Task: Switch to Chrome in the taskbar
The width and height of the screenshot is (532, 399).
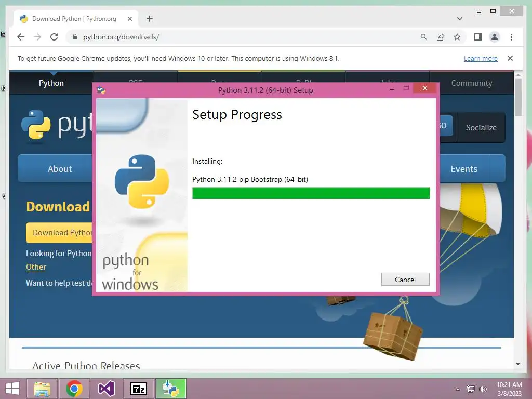Action: (74, 389)
